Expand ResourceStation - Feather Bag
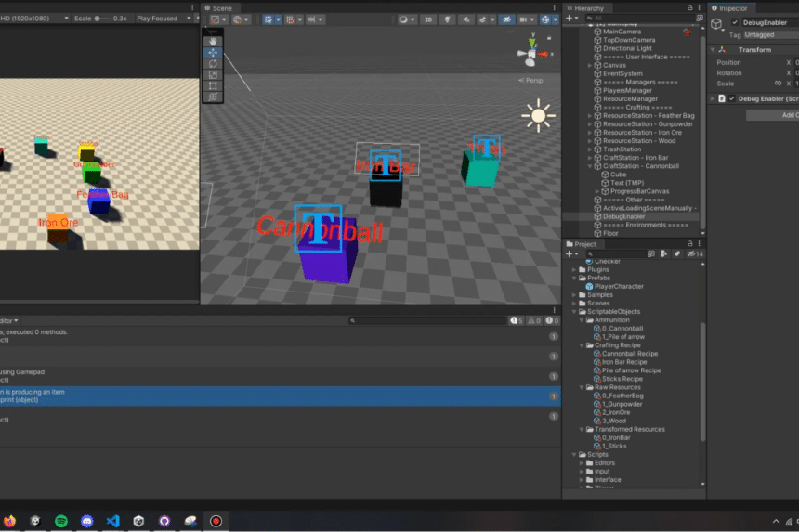Image resolution: width=799 pixels, height=532 pixels. click(x=590, y=115)
